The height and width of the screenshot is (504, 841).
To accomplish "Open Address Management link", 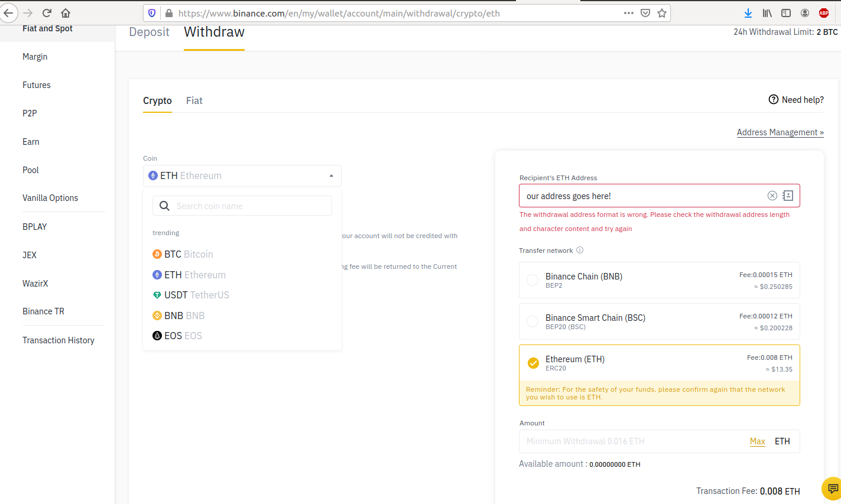I will 780,132.
